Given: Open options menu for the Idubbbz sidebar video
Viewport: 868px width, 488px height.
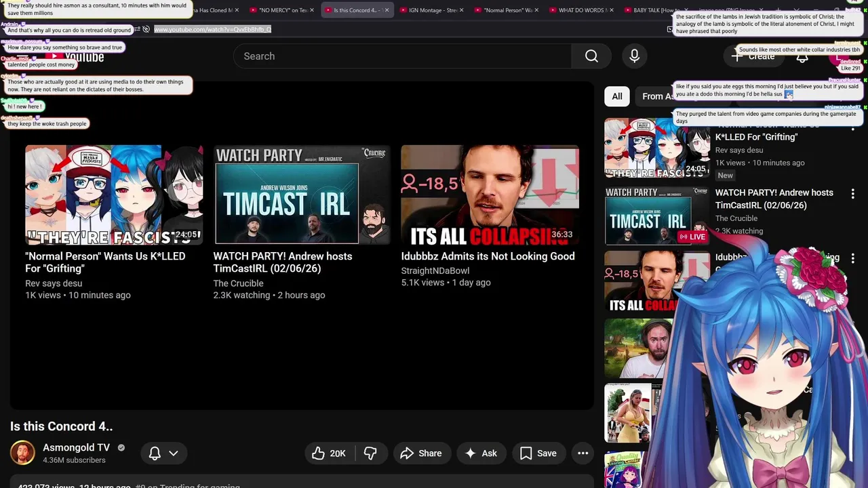Looking at the screenshot, I should (852, 258).
